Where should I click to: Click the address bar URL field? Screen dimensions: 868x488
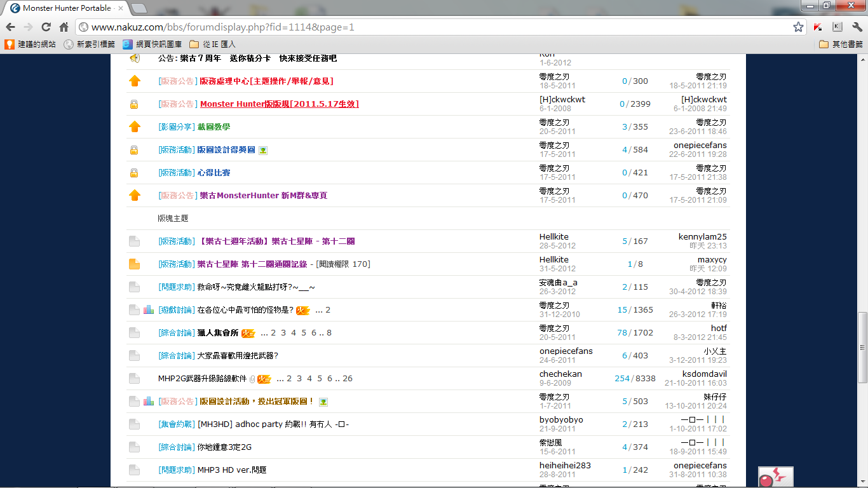pos(432,27)
